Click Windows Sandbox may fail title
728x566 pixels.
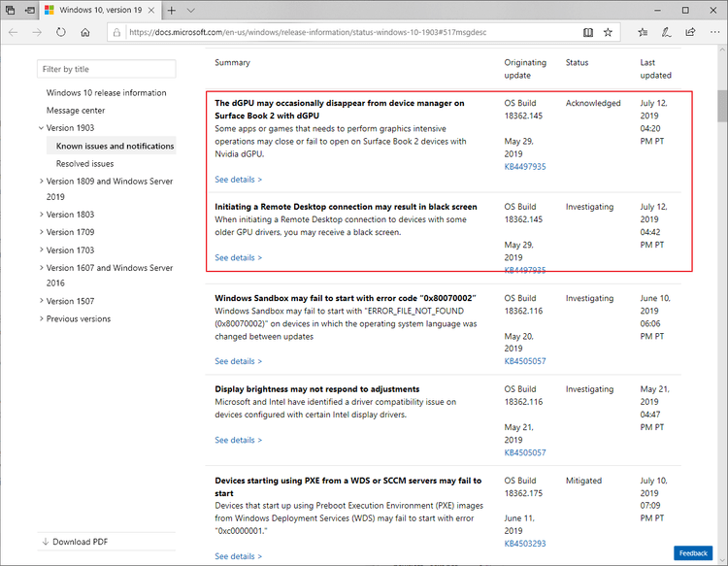click(346, 298)
